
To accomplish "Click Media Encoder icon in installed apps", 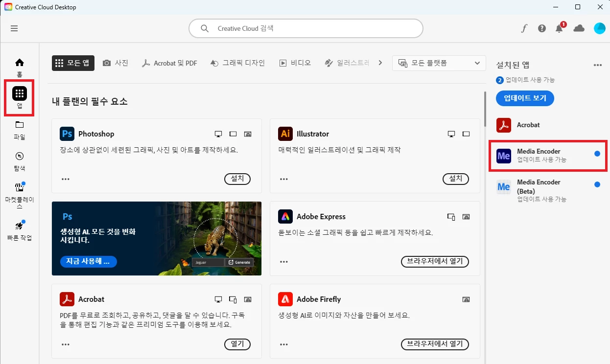I will (x=504, y=156).
